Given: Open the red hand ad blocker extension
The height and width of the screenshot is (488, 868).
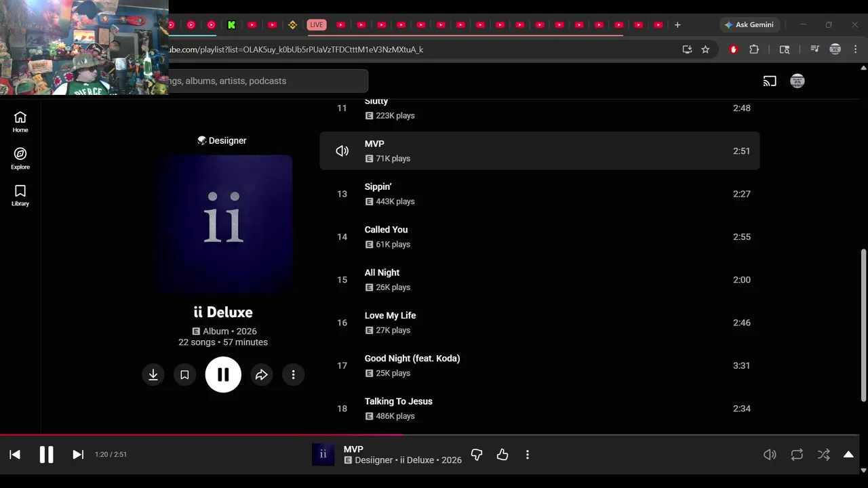Looking at the screenshot, I should [x=733, y=49].
